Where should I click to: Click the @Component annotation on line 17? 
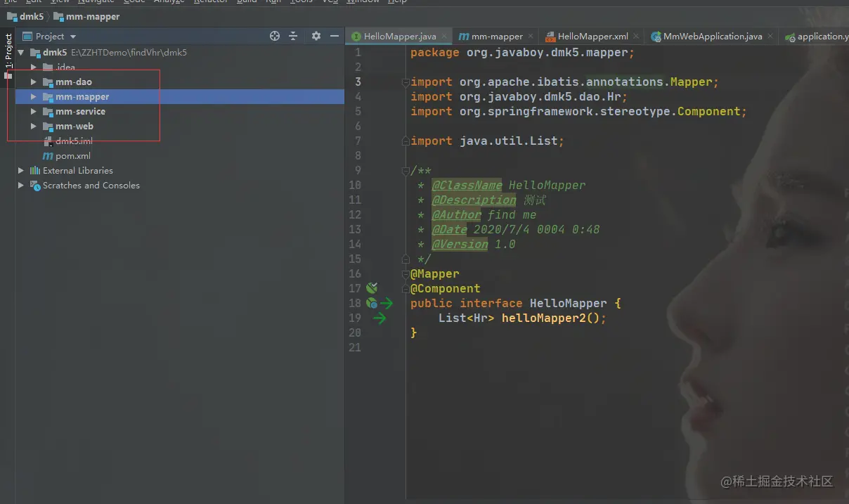(x=446, y=289)
